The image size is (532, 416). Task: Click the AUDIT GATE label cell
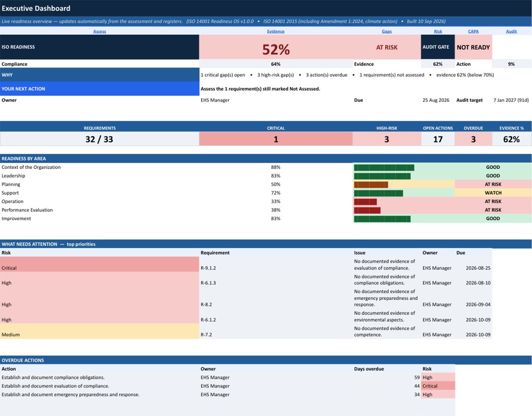438,47
